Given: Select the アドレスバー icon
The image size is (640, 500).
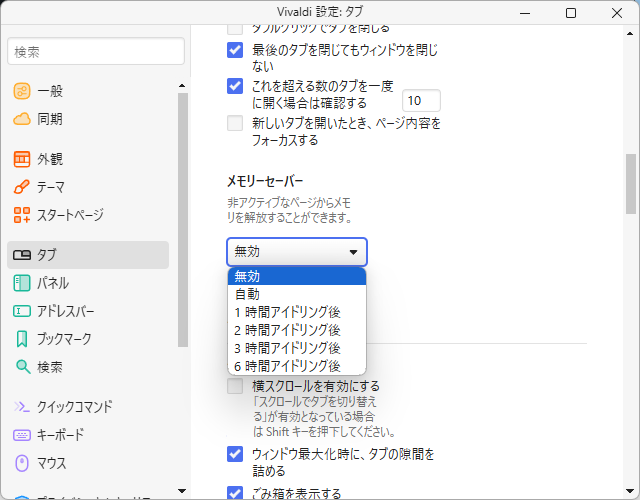Looking at the screenshot, I should click(22, 311).
